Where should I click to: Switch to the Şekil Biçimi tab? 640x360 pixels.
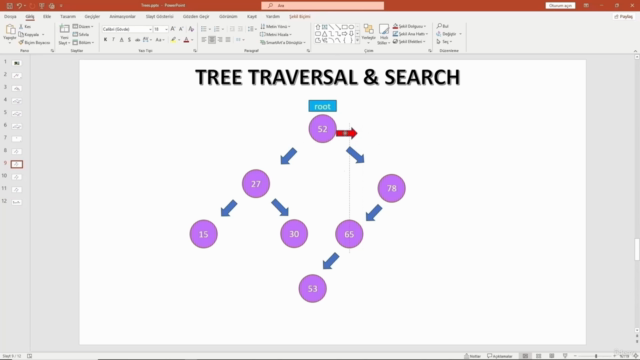300,17
